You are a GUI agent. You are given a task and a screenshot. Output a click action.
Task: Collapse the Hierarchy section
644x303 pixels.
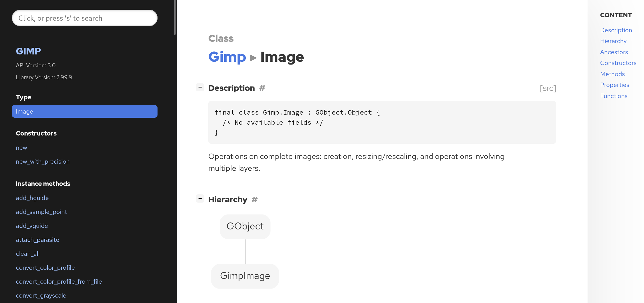click(x=200, y=199)
